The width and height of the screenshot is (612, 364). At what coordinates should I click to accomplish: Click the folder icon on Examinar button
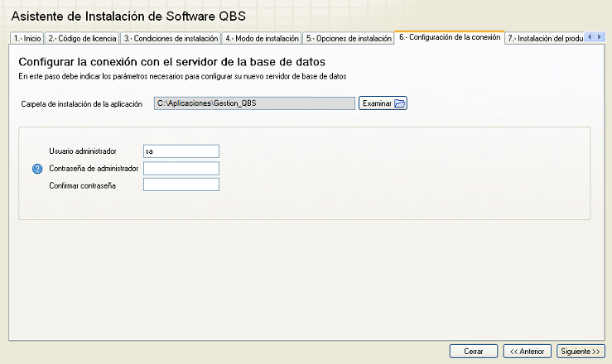[x=399, y=103]
